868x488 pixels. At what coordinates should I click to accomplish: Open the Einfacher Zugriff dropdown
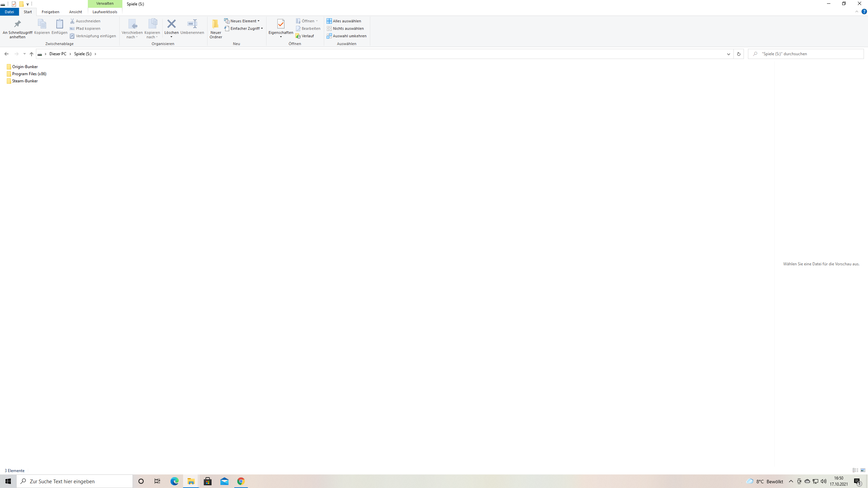point(244,28)
